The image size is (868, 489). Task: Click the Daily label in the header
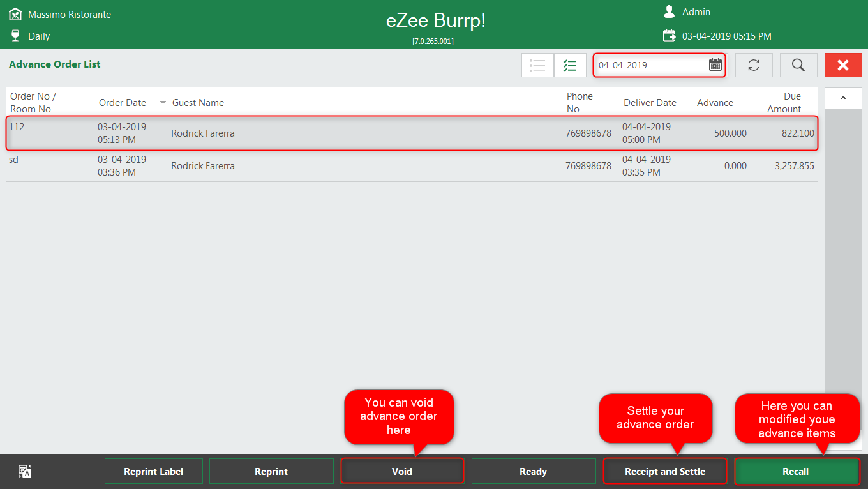(x=39, y=36)
